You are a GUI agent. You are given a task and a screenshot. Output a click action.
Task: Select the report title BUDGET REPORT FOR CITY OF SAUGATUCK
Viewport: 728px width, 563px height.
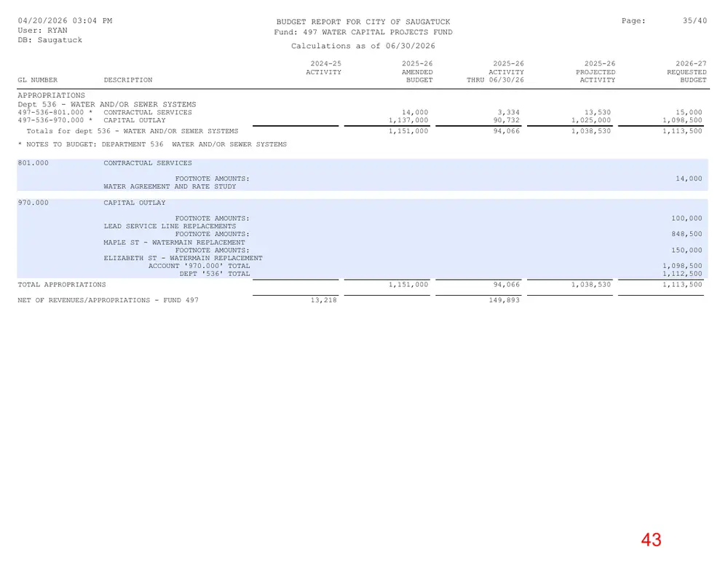pos(363,22)
